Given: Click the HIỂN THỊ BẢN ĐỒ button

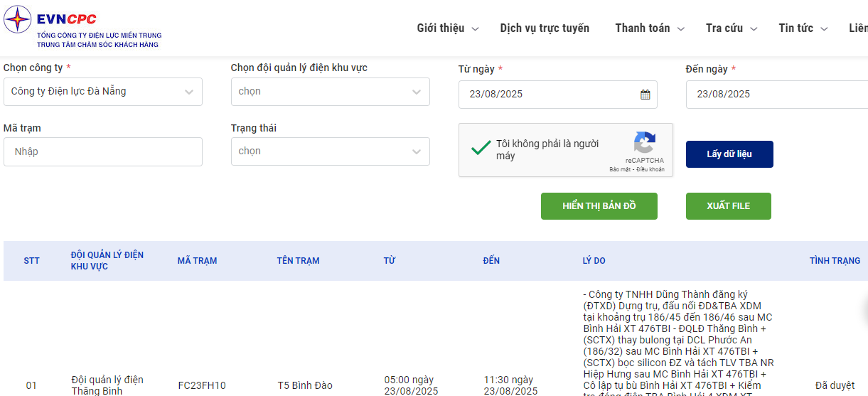Looking at the screenshot, I should point(599,206).
